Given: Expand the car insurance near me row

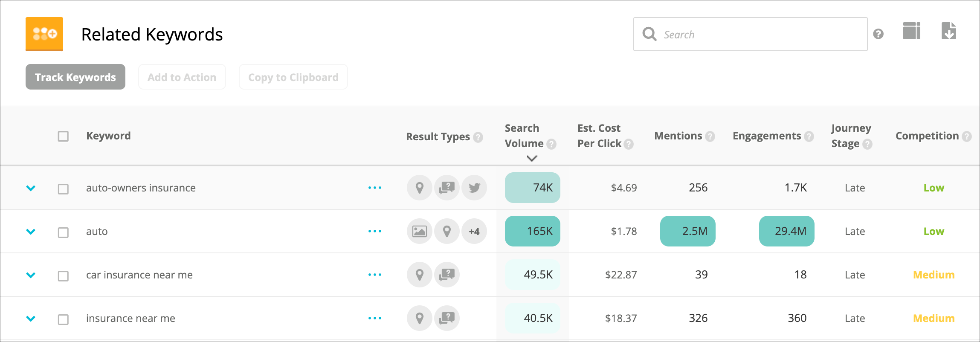Looking at the screenshot, I should point(31,275).
